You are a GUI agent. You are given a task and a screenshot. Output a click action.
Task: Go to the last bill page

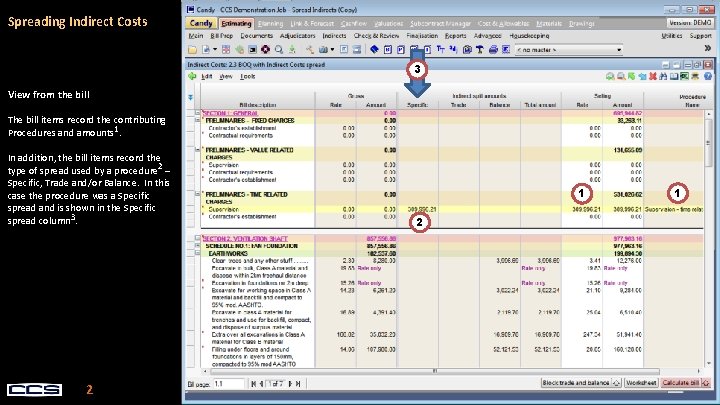298,384
